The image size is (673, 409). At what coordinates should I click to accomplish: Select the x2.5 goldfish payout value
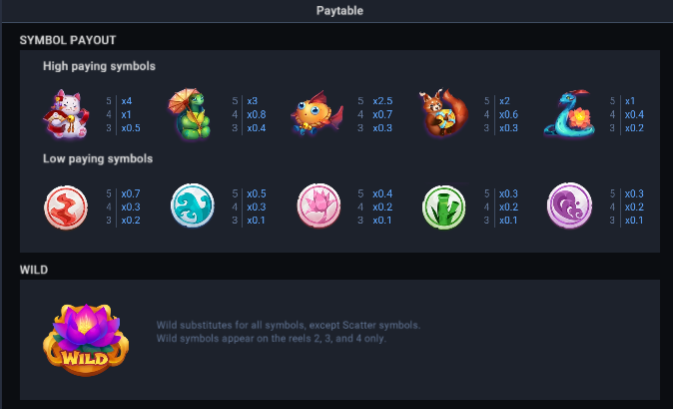coord(382,101)
